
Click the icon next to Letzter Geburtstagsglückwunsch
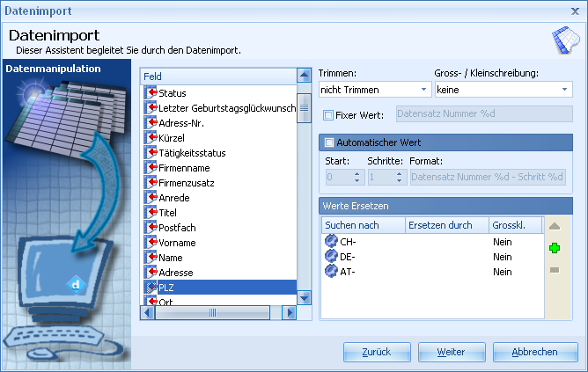(x=151, y=107)
